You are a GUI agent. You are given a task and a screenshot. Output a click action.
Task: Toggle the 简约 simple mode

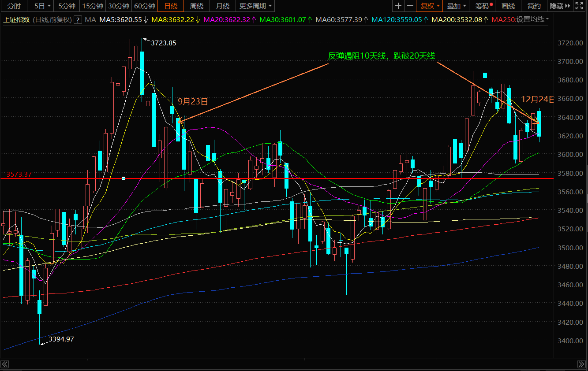(x=534, y=6)
